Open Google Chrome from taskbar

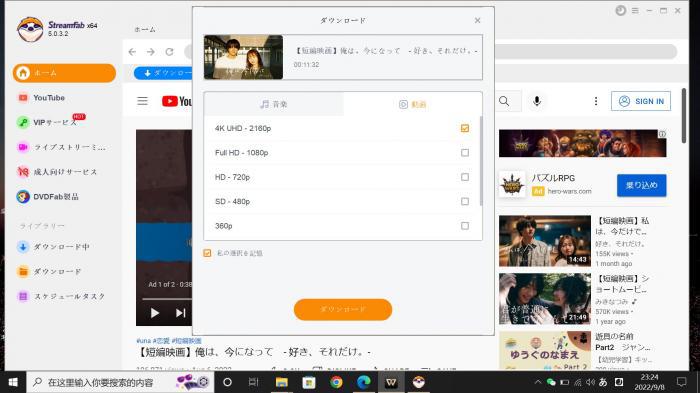(x=336, y=382)
